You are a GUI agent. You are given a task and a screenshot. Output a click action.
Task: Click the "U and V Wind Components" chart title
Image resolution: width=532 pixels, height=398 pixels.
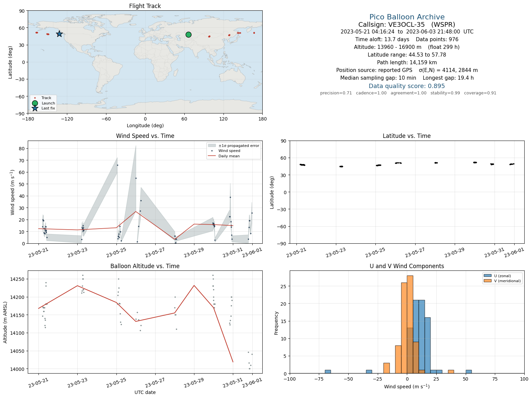pos(407,266)
